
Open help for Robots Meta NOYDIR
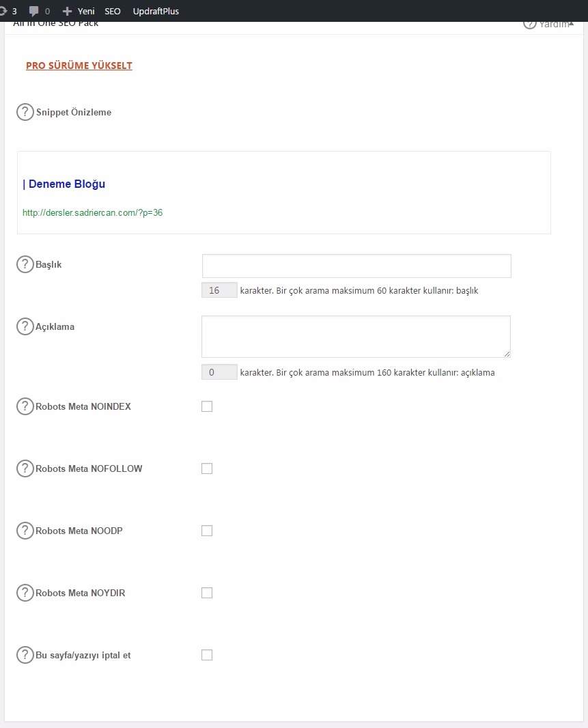pos(25,593)
